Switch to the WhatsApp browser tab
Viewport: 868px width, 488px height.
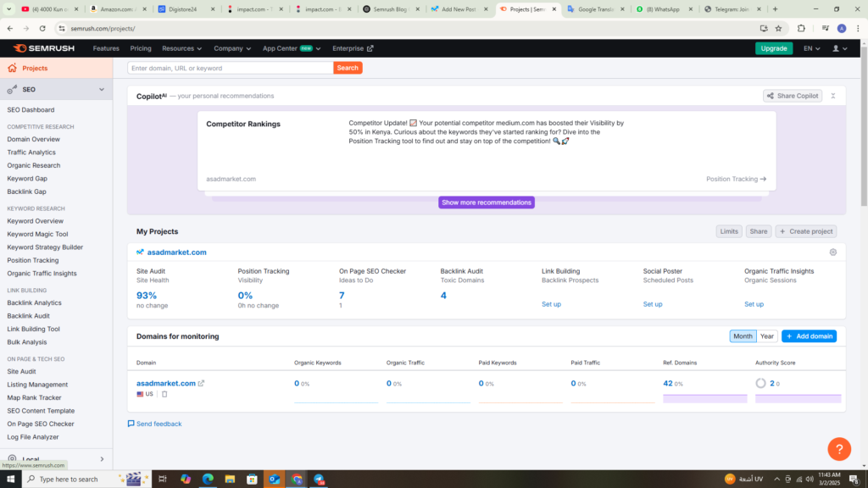tap(665, 8)
